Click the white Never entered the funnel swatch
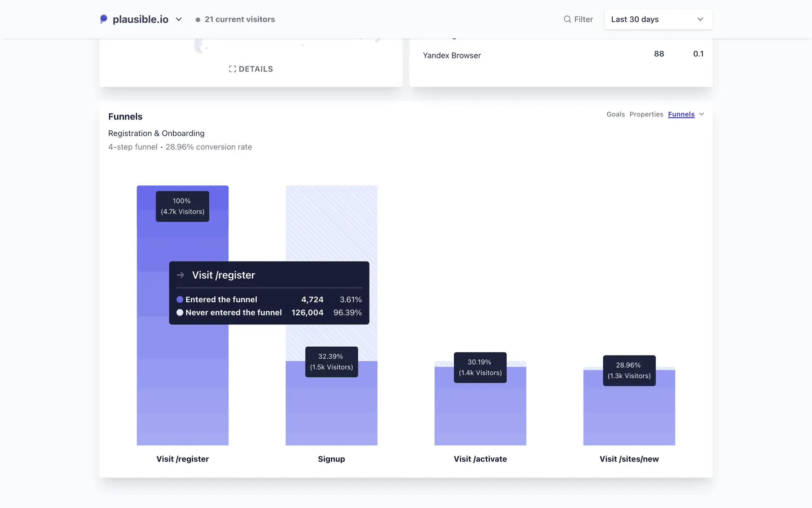 (x=180, y=312)
